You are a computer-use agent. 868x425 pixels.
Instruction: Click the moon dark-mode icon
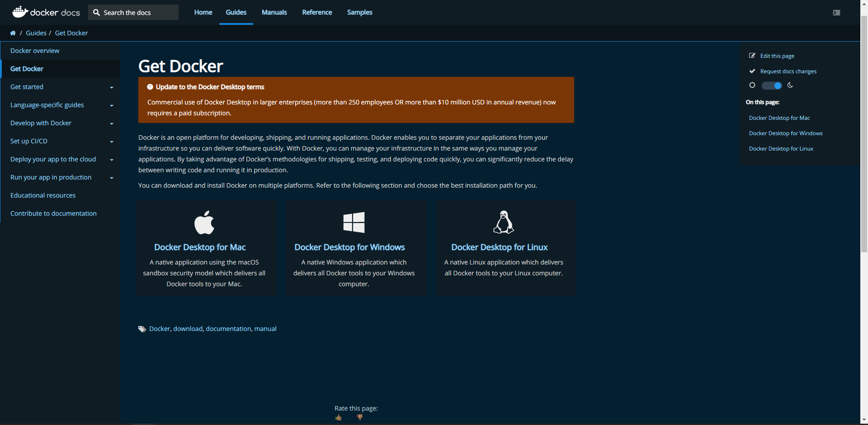[x=790, y=85]
